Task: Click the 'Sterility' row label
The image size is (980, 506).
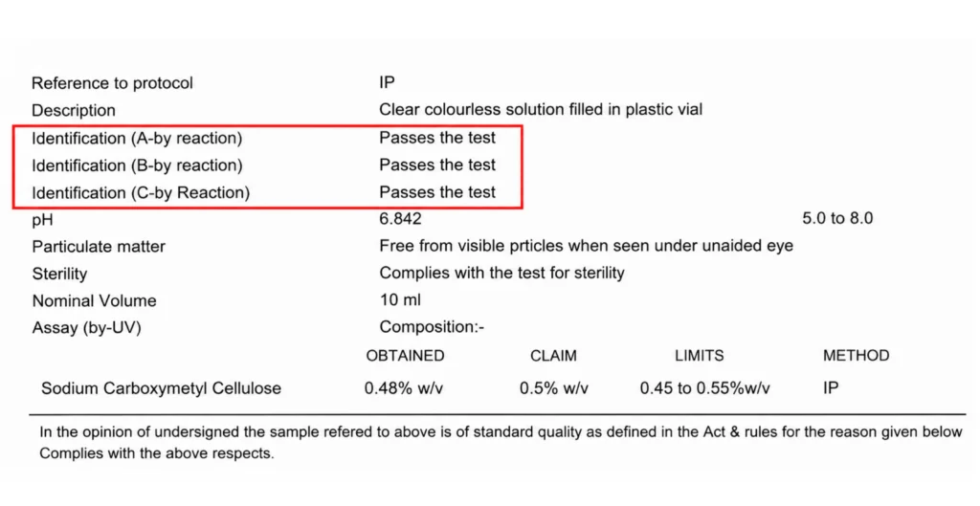Action: (x=59, y=274)
